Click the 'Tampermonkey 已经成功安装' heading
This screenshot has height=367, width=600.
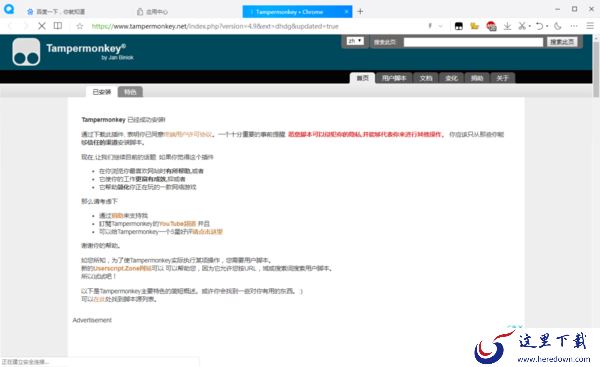(123, 120)
